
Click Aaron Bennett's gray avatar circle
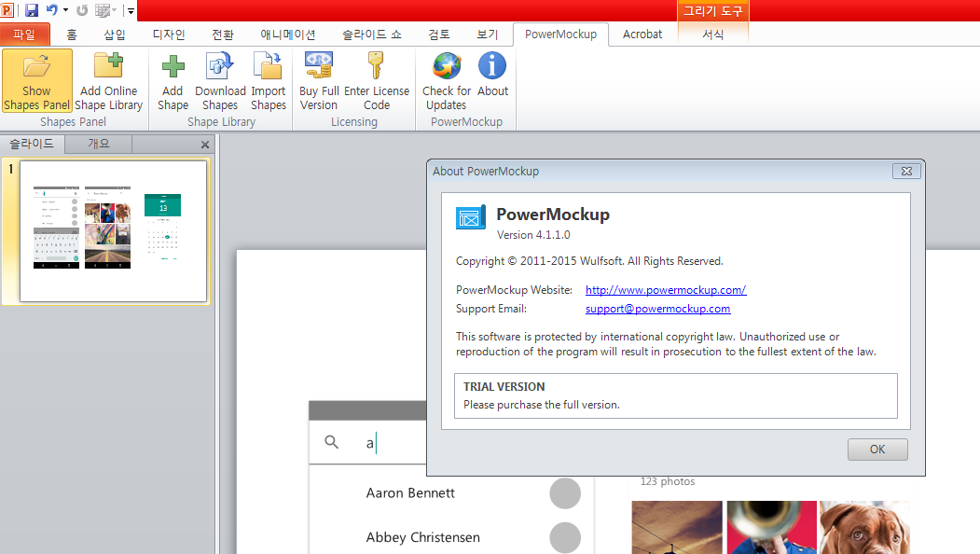click(x=565, y=493)
